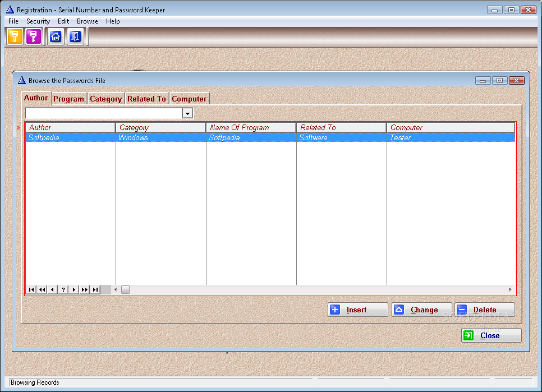Switch to the Computer tab

[x=189, y=99]
